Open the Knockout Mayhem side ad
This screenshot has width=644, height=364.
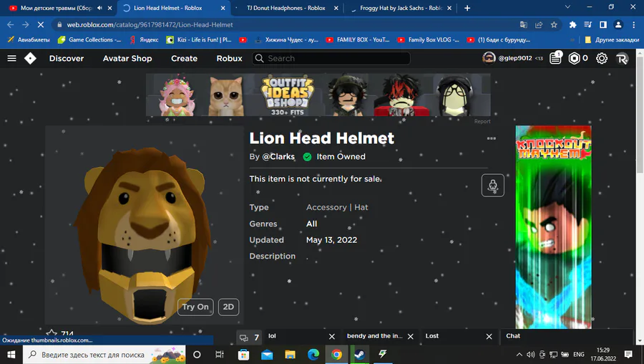coord(553,227)
